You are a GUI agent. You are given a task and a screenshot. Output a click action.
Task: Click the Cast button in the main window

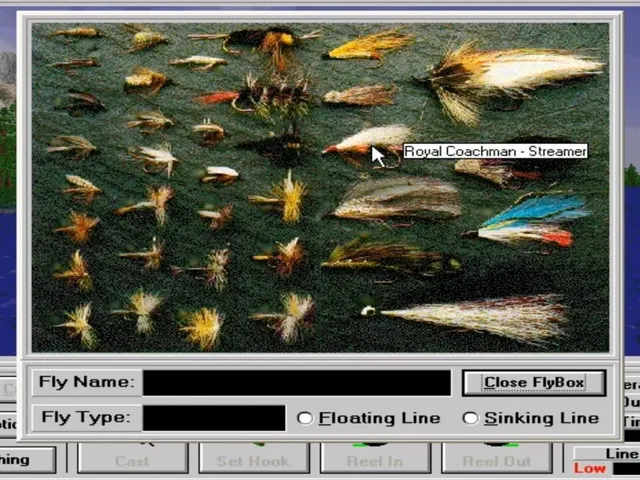pos(132,459)
